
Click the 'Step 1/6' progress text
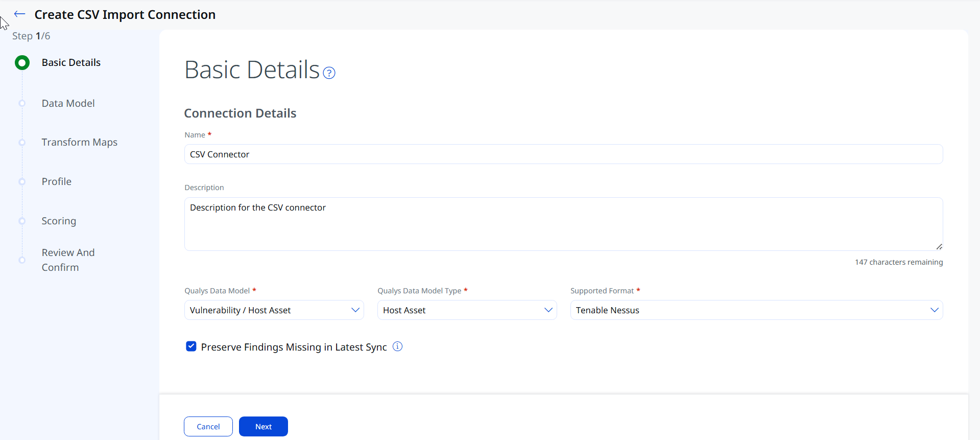tap(31, 36)
